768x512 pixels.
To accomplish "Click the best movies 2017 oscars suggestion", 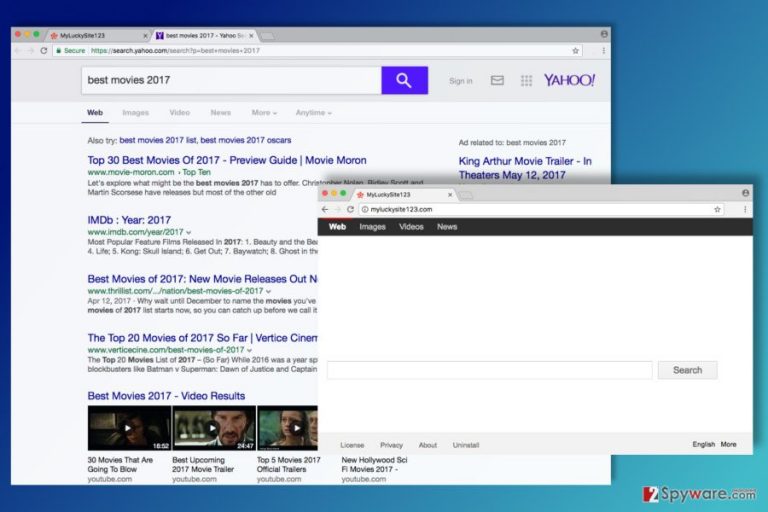I will pyautogui.click(x=246, y=140).
